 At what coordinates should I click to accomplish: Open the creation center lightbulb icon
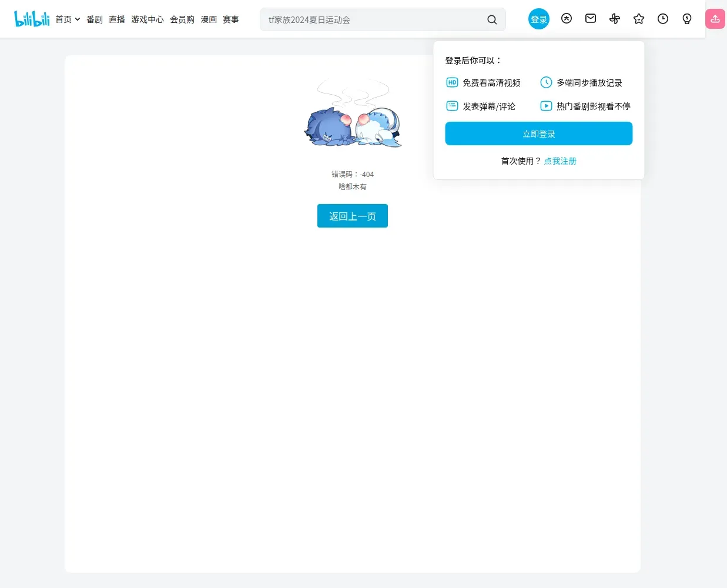[x=687, y=19]
